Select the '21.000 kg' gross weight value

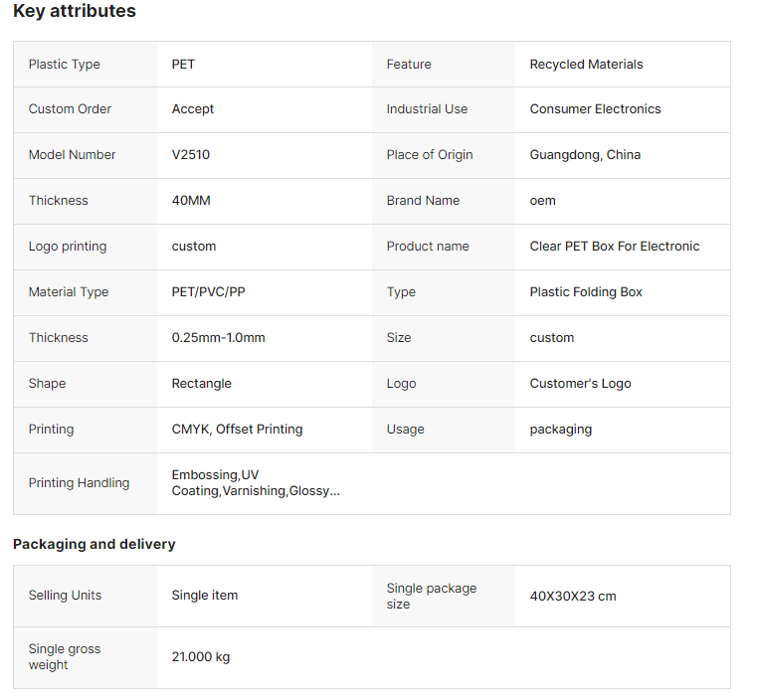[200, 657]
